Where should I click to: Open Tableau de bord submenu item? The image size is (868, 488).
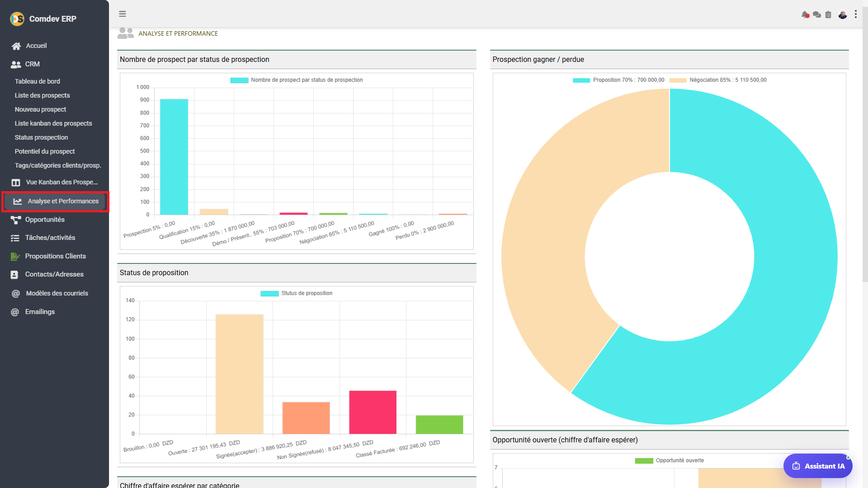(38, 81)
